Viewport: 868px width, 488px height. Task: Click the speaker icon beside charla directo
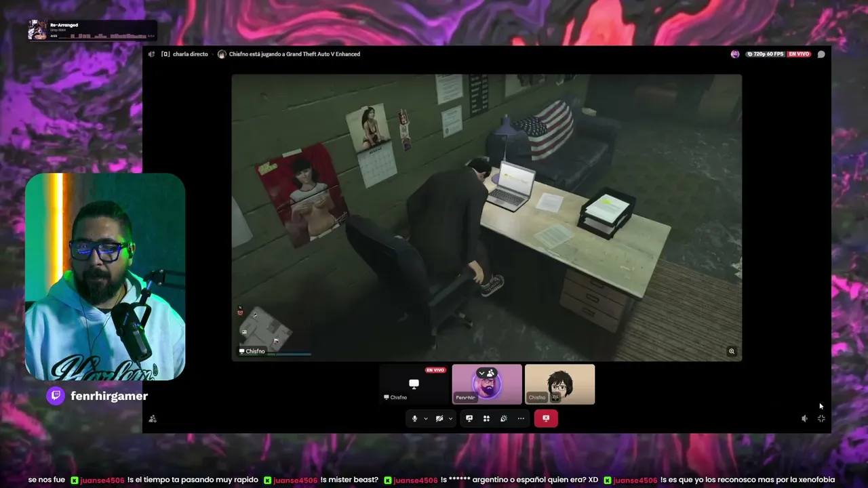[152, 54]
